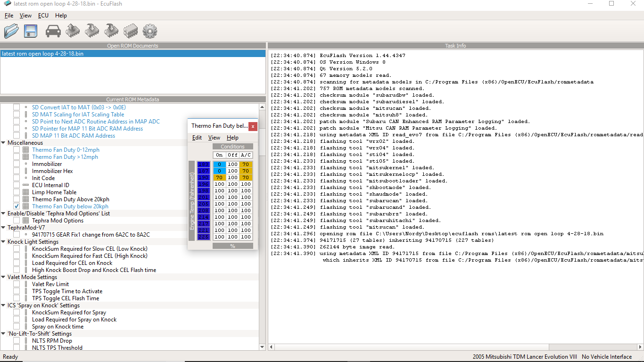
Task: Click table grid icon beside Limp Home Table
Action: click(x=26, y=192)
